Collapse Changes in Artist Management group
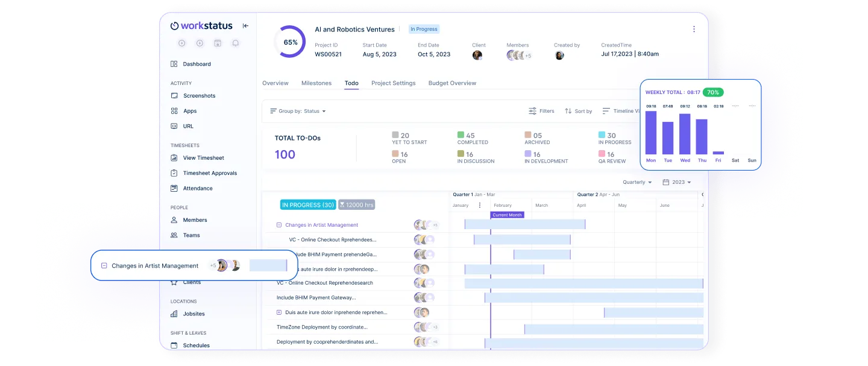 tap(278, 225)
